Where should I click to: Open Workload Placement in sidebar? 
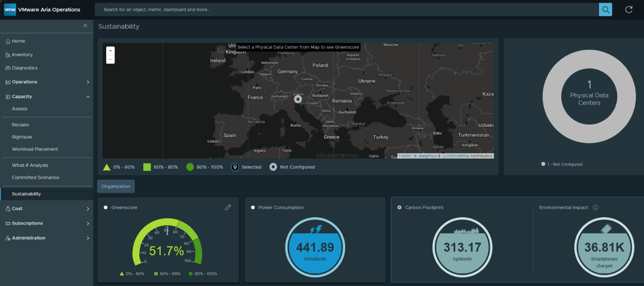click(35, 149)
